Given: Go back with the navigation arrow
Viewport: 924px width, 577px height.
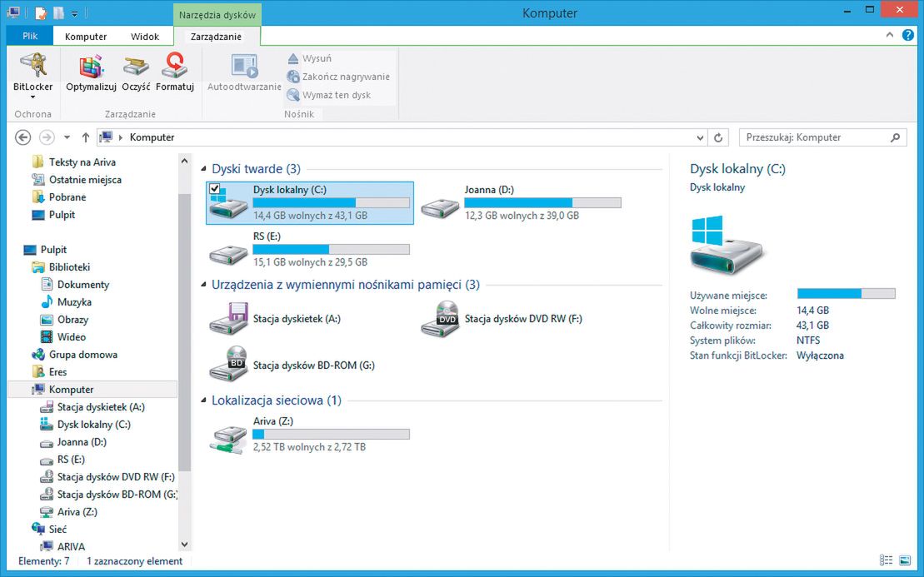Looking at the screenshot, I should coord(23,137).
